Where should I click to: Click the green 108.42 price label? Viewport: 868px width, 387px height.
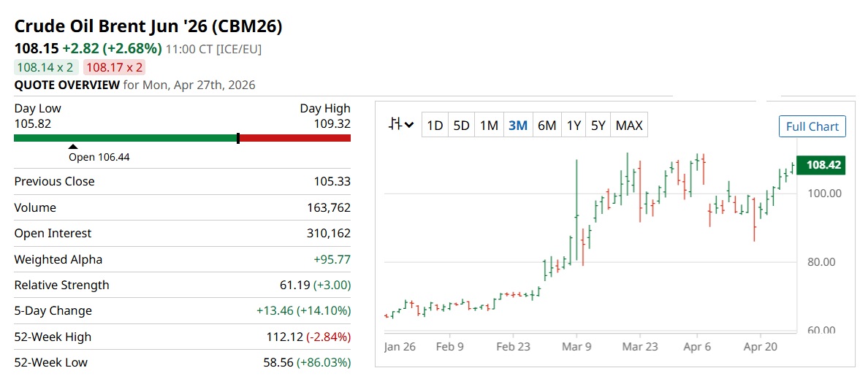[x=823, y=166]
